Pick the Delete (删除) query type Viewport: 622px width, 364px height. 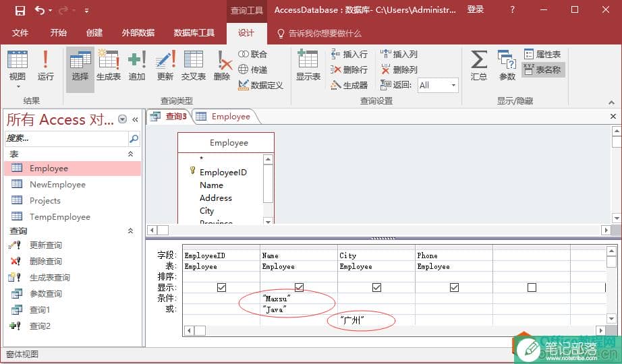(223, 65)
